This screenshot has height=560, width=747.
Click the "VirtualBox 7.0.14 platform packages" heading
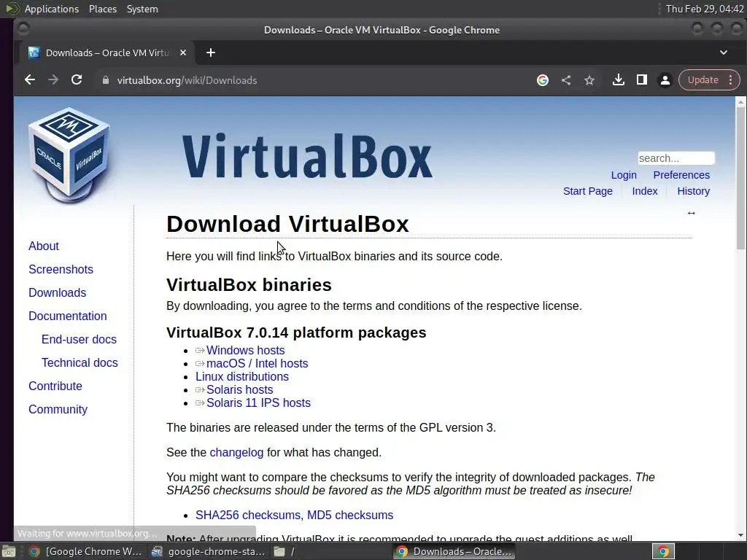point(296,332)
